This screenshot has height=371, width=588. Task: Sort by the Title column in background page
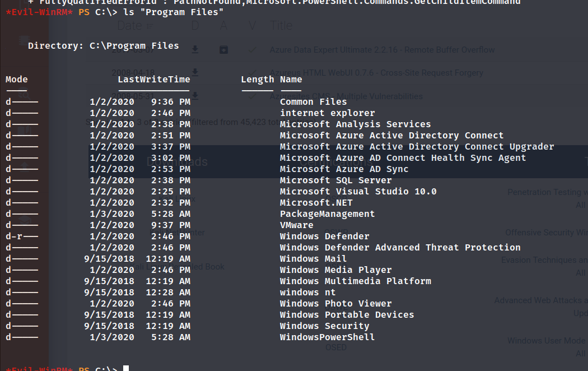[x=281, y=26]
